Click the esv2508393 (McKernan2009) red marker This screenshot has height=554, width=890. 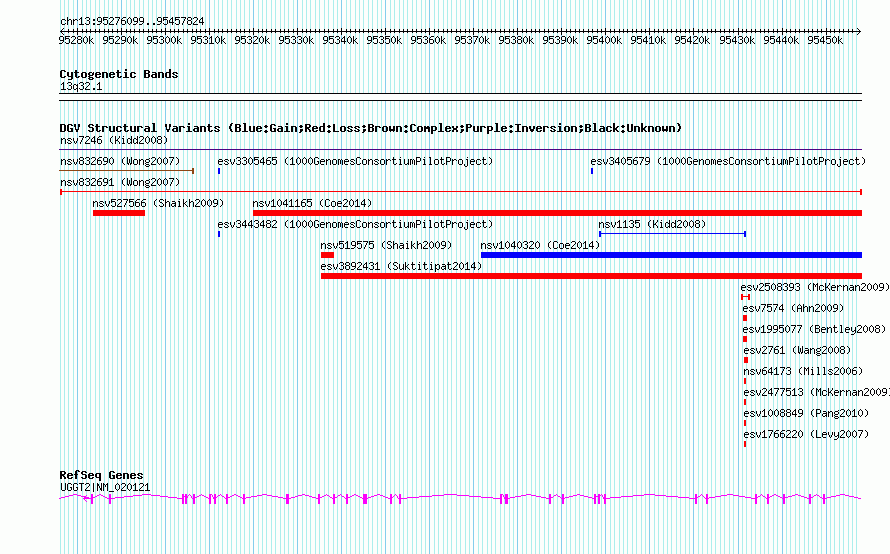(746, 297)
